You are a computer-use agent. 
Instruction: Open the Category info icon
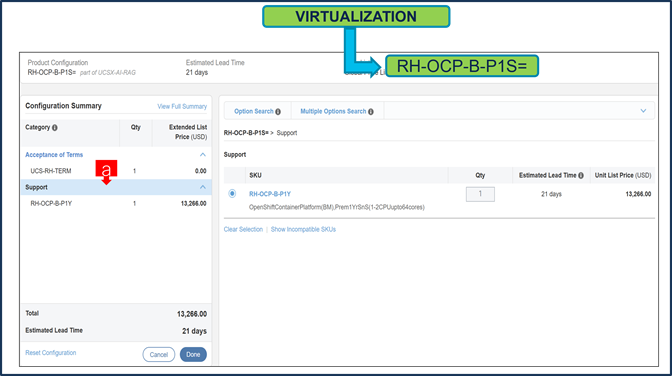pos(55,128)
